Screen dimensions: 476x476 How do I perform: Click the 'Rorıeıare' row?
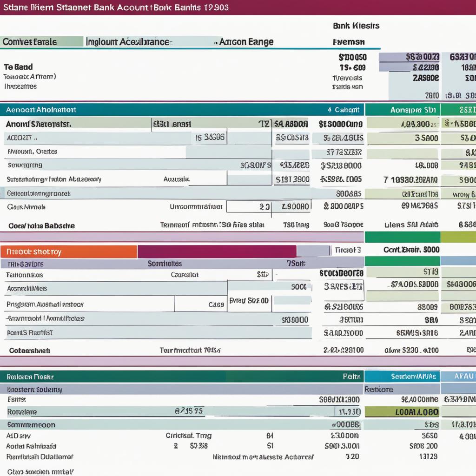182,412
